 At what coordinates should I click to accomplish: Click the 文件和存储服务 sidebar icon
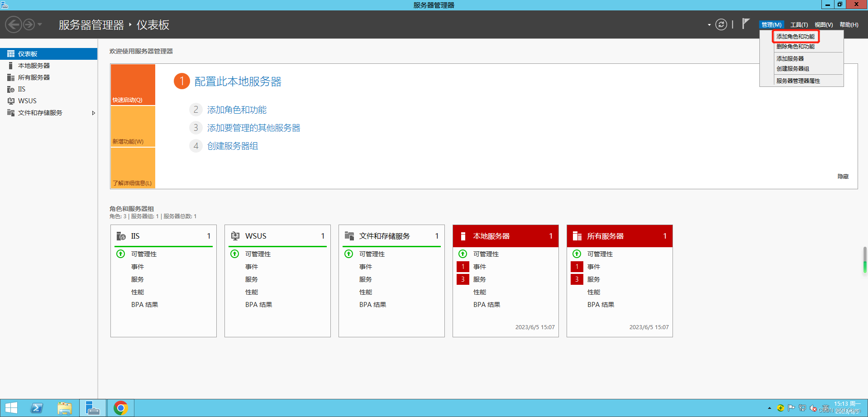11,113
